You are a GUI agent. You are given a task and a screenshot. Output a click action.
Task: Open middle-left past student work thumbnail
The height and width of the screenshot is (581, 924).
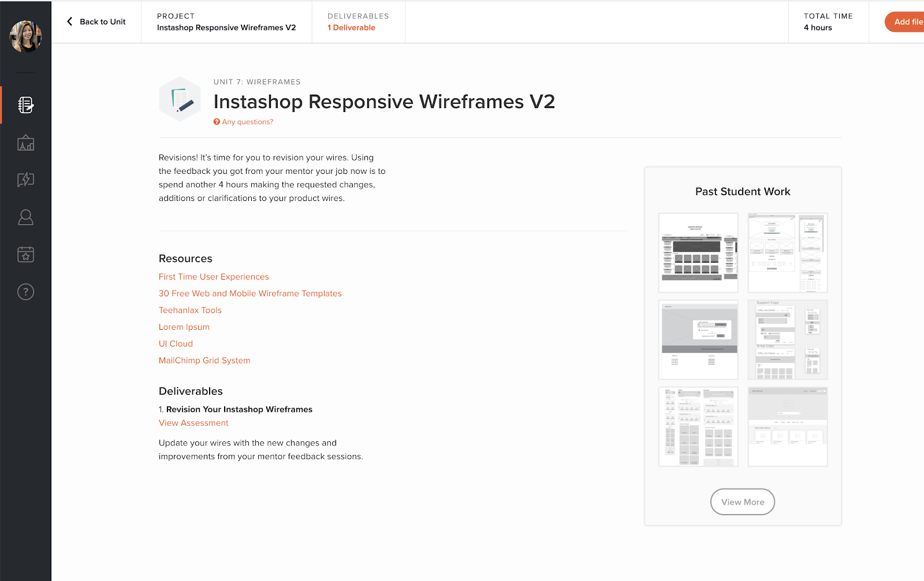point(698,340)
